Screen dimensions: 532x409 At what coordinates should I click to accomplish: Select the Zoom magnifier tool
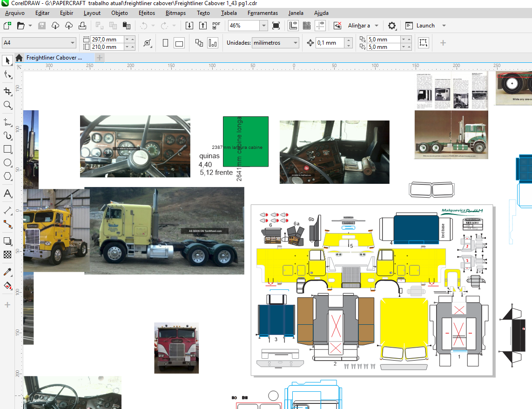(x=7, y=105)
